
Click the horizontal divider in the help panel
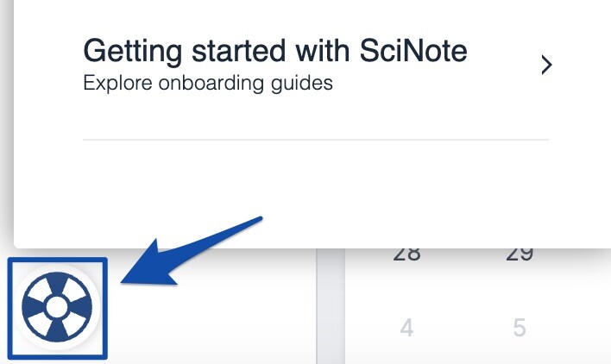[x=315, y=139]
